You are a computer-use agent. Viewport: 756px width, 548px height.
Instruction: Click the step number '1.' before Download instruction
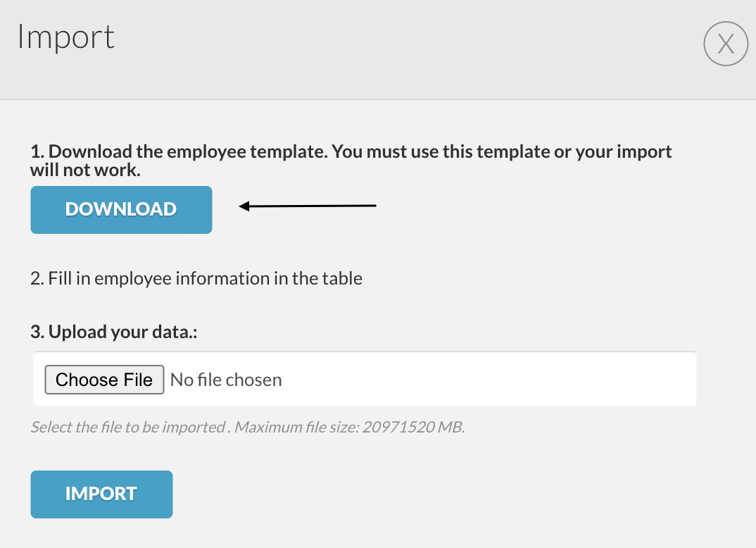37,152
